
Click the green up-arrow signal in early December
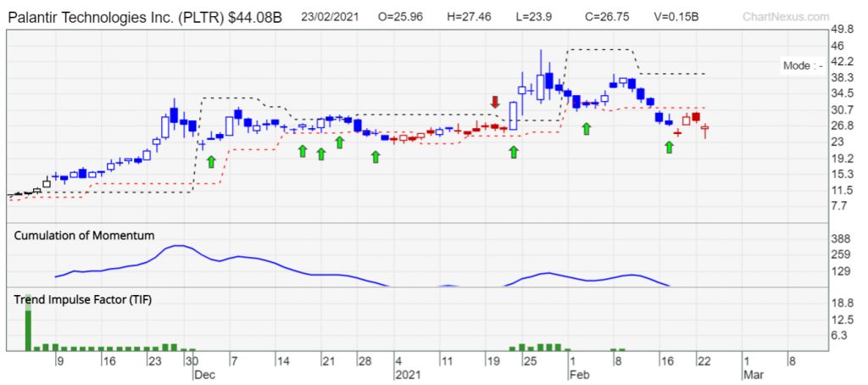point(211,161)
